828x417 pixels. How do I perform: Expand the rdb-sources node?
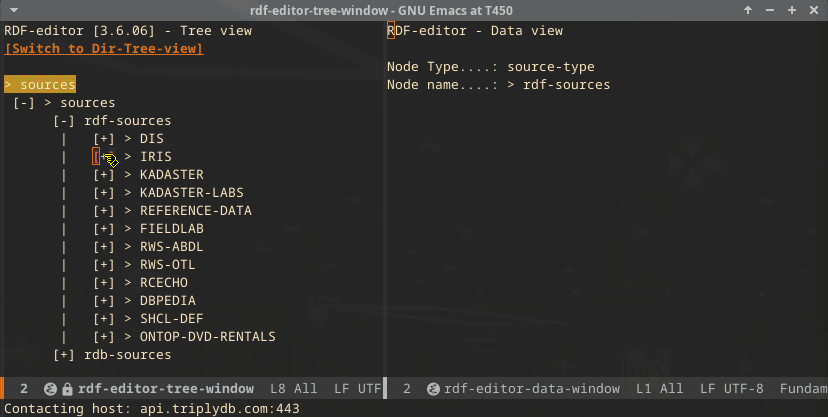click(64, 355)
